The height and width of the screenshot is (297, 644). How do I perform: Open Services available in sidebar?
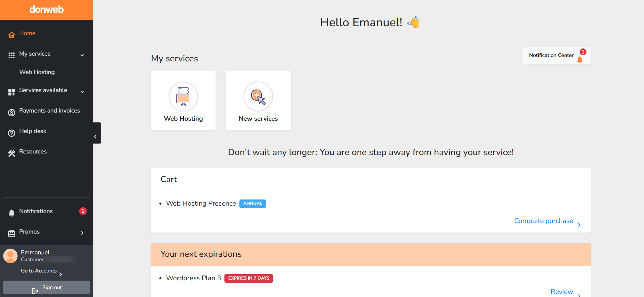[43, 90]
